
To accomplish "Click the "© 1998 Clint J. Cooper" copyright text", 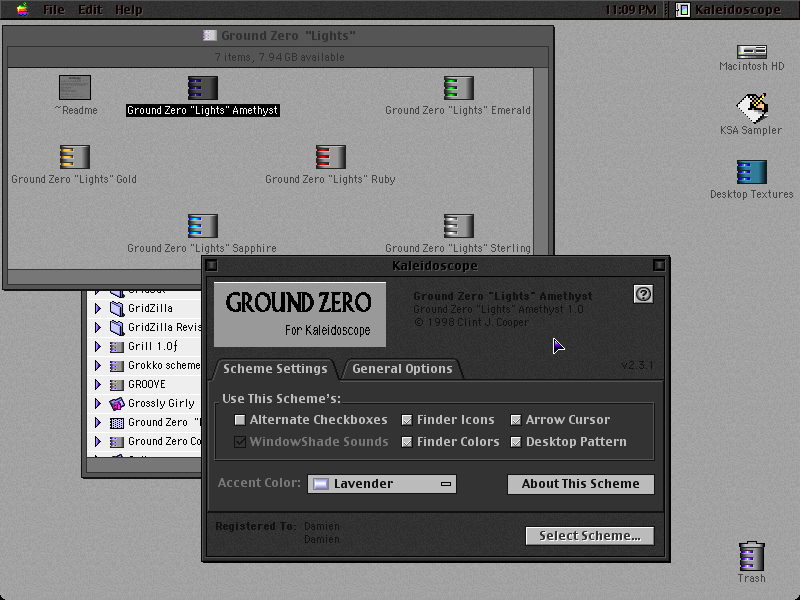I will click(471, 322).
